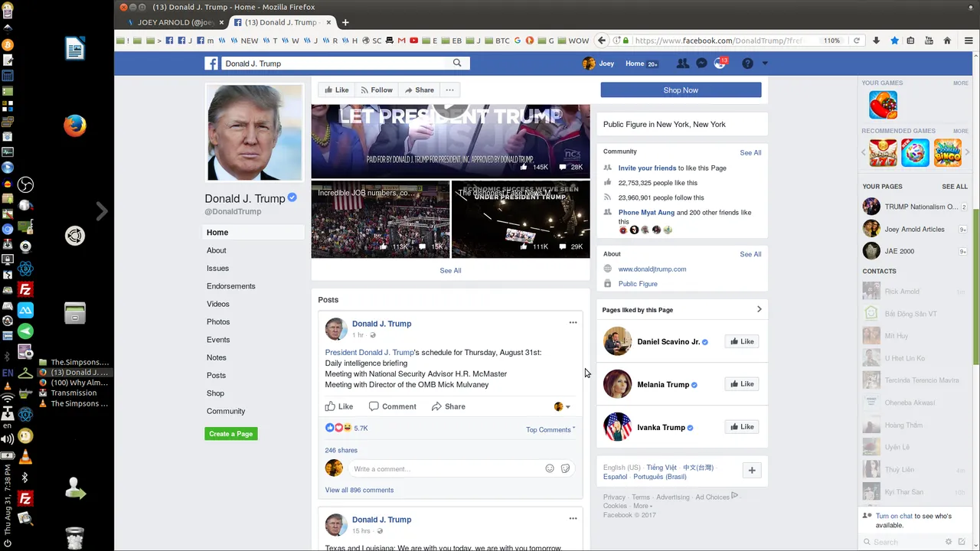Click the Facebook logo icon
The height and width of the screenshot is (551, 980).
click(211, 64)
